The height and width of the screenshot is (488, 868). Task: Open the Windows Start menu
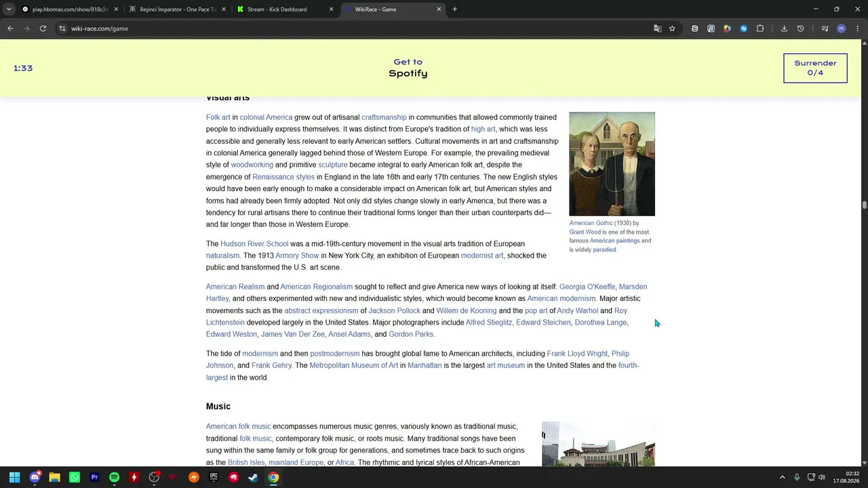tap(14, 477)
